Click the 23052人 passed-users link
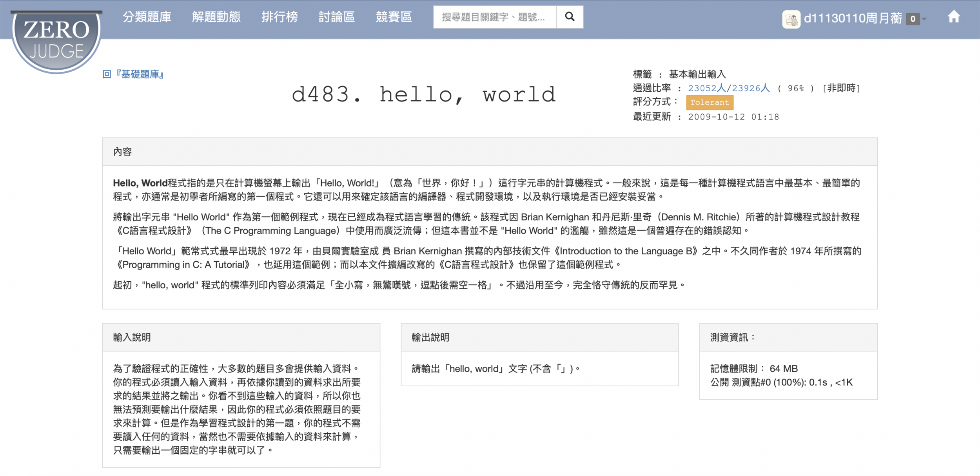Screen dimensions: 980x476 pos(707,88)
